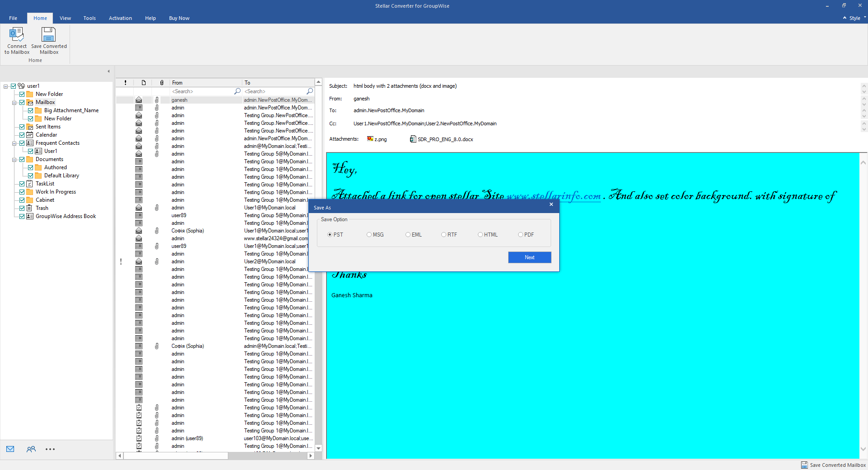Select the MSG radio button
Screen dimensions: 868x470
[369, 235]
